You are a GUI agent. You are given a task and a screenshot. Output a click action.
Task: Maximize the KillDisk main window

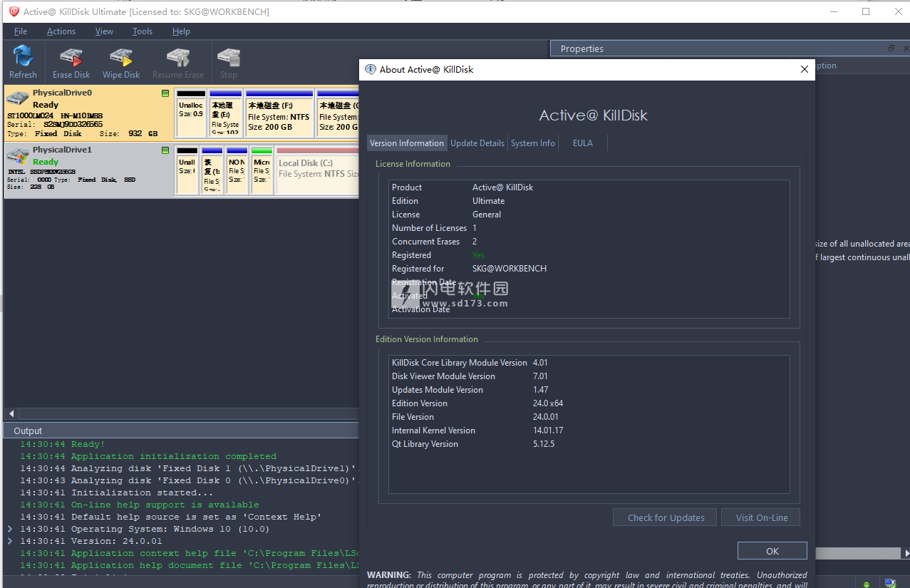pyautogui.click(x=866, y=11)
